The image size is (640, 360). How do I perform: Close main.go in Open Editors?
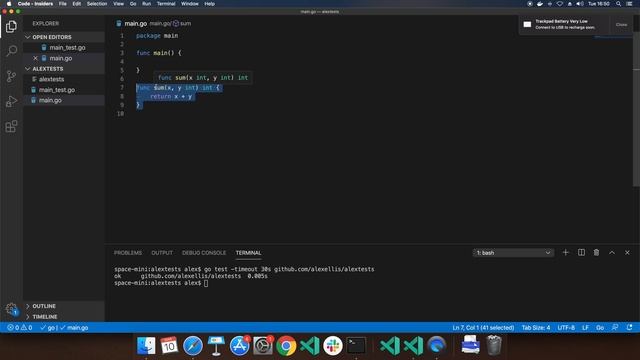tap(36, 58)
